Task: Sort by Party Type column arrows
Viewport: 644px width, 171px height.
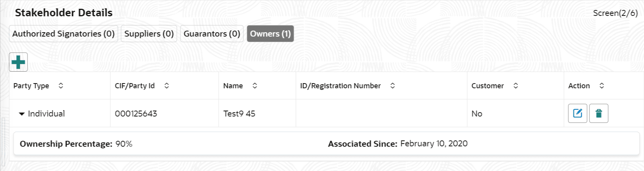Action: coord(61,85)
